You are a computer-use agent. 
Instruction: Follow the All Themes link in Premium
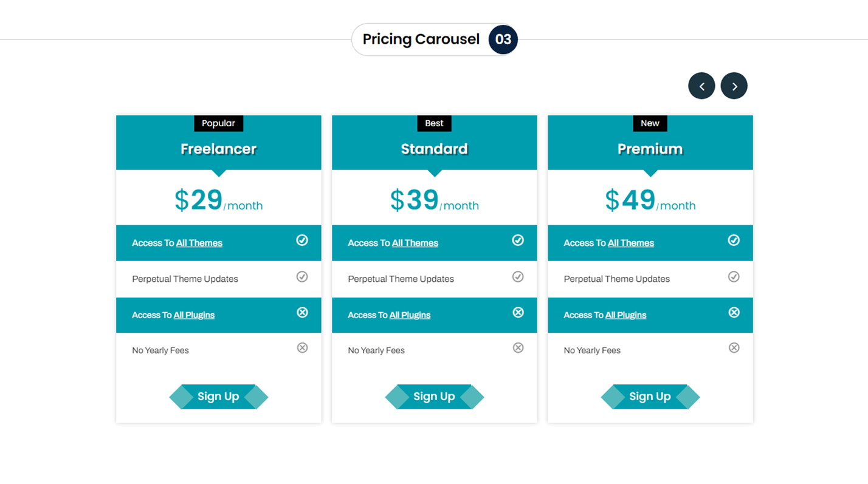tap(631, 243)
